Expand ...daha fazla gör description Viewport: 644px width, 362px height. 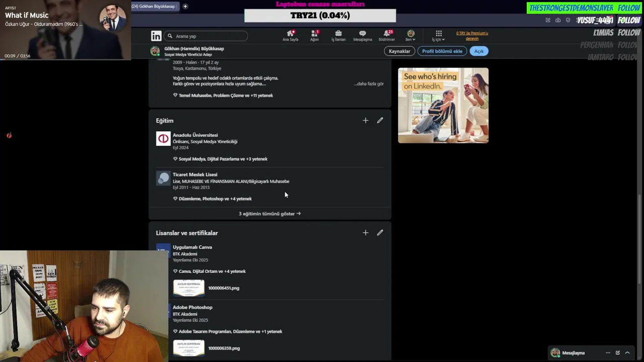point(369,84)
